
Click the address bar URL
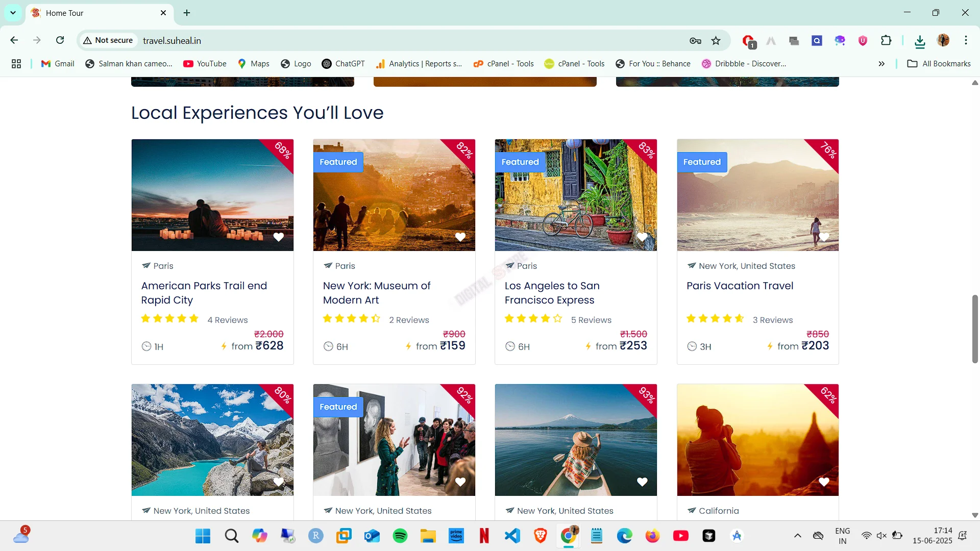tap(172, 40)
